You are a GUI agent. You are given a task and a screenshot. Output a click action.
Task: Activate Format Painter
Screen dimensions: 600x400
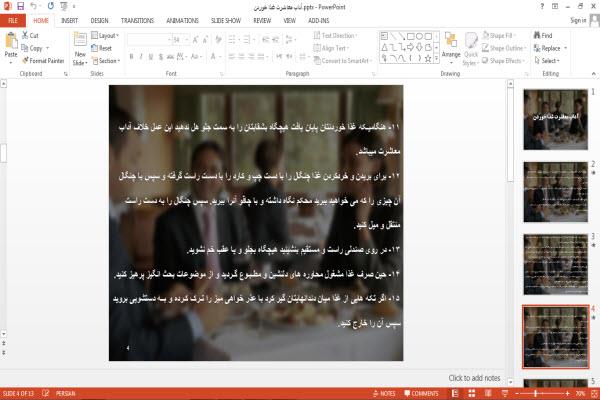click(43, 60)
